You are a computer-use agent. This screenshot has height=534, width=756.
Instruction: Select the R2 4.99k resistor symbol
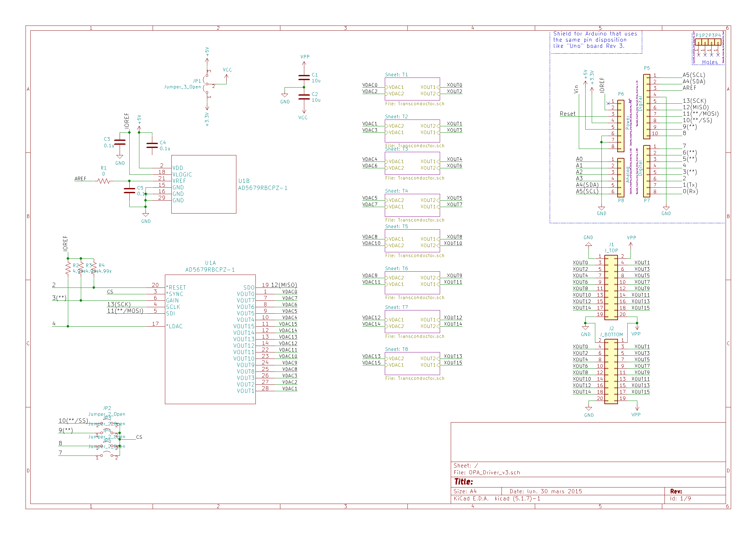(x=68, y=268)
